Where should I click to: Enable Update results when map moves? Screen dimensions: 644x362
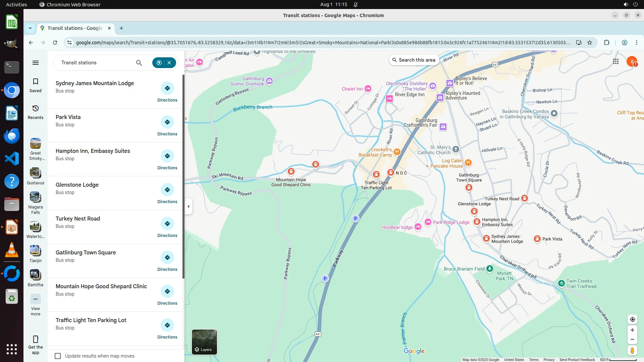click(58, 356)
